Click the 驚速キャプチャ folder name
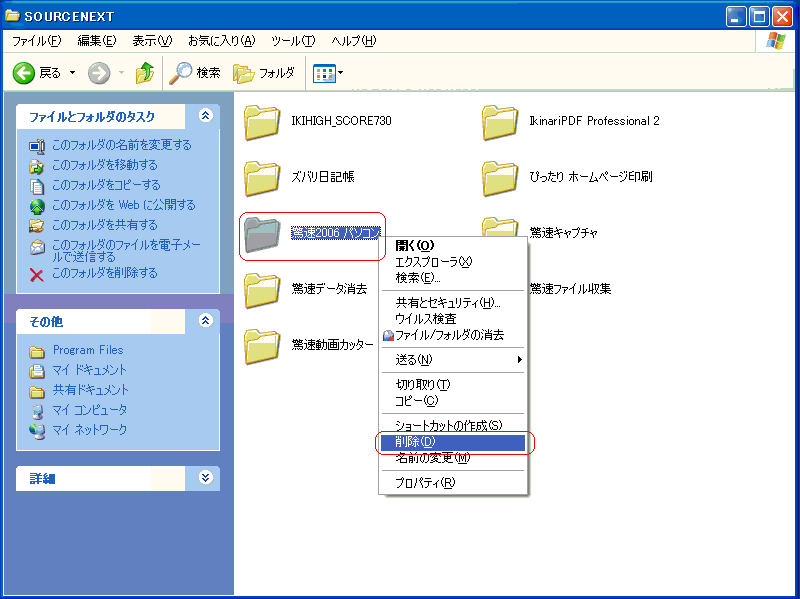This screenshot has width=800, height=599. click(x=563, y=233)
